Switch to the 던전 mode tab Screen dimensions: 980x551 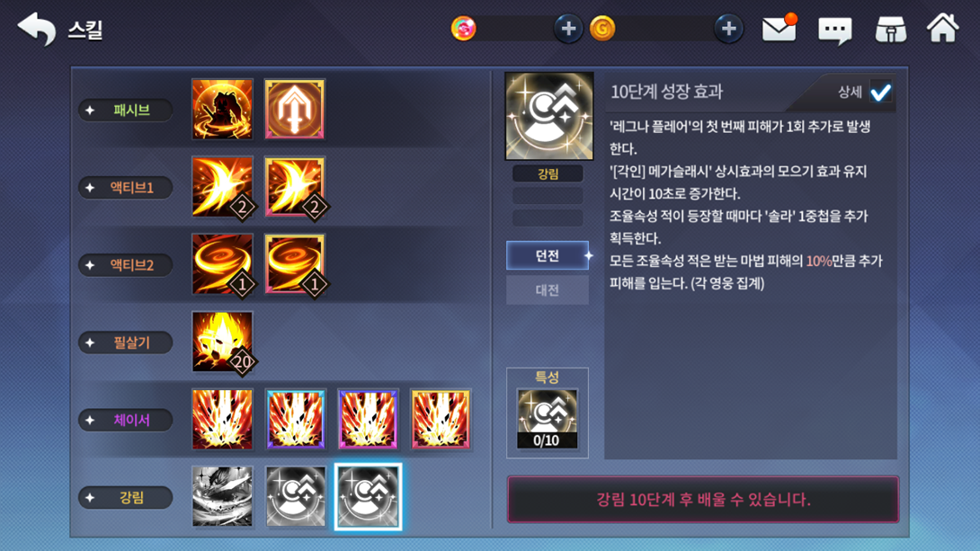pos(548,255)
